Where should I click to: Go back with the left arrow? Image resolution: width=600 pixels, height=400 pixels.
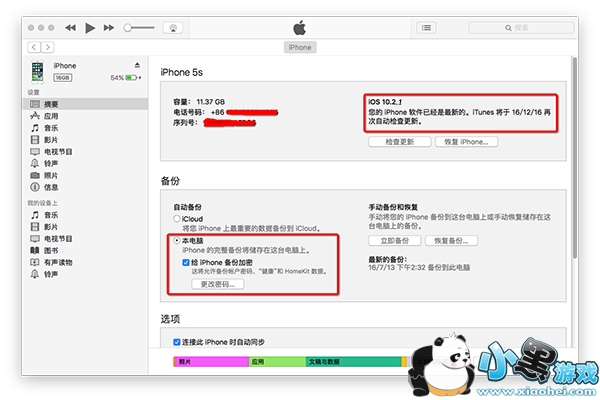tap(34, 47)
